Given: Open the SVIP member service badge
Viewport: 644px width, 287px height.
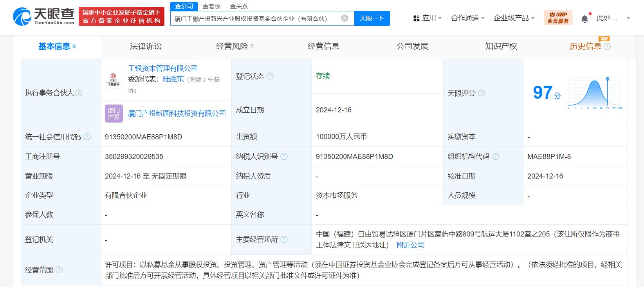Looking at the screenshot, I should click(558, 18).
